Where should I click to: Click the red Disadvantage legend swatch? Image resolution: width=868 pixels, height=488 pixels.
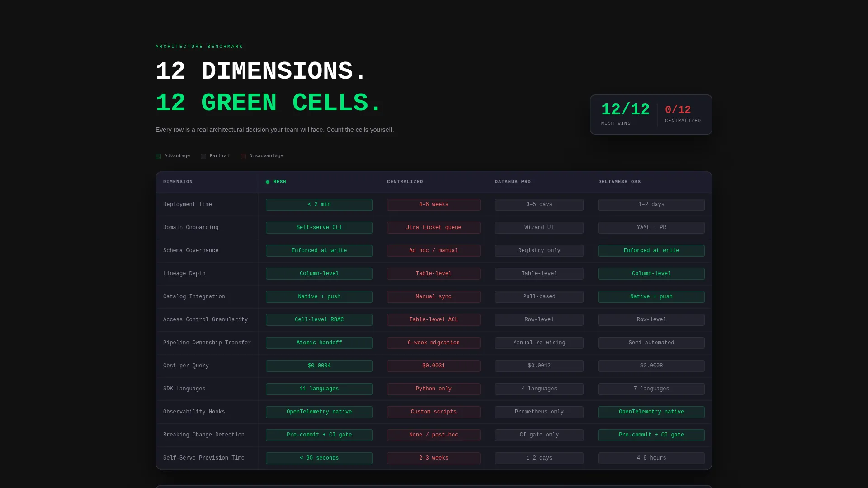(x=243, y=156)
